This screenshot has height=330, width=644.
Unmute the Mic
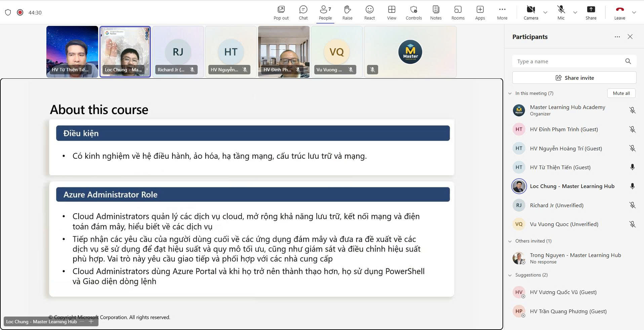(561, 13)
